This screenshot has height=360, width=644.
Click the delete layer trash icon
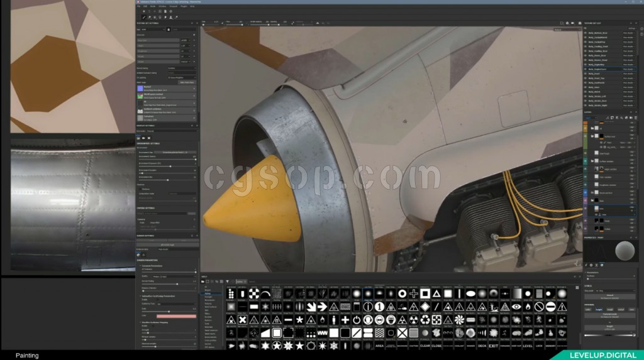636,118
